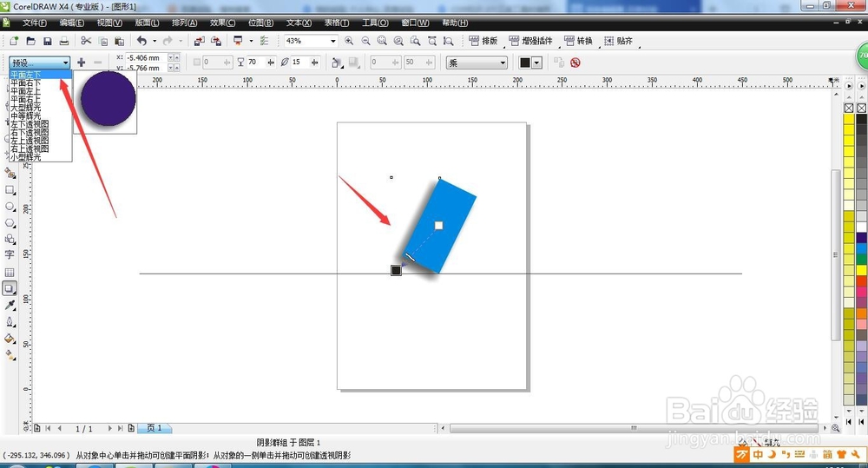This screenshot has height=468, width=868.
Task: Select the Text tool (字)
Action: tap(10, 254)
